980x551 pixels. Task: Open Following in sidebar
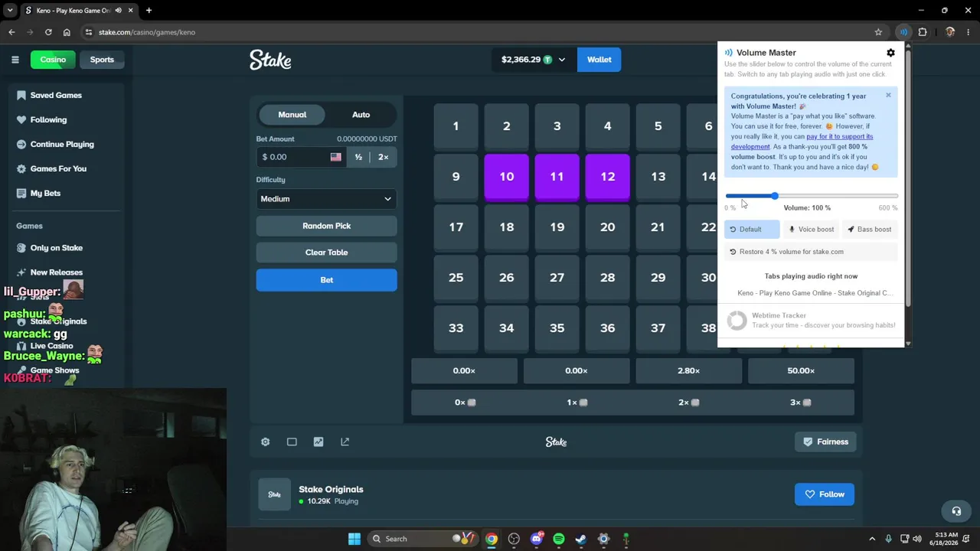(48, 120)
